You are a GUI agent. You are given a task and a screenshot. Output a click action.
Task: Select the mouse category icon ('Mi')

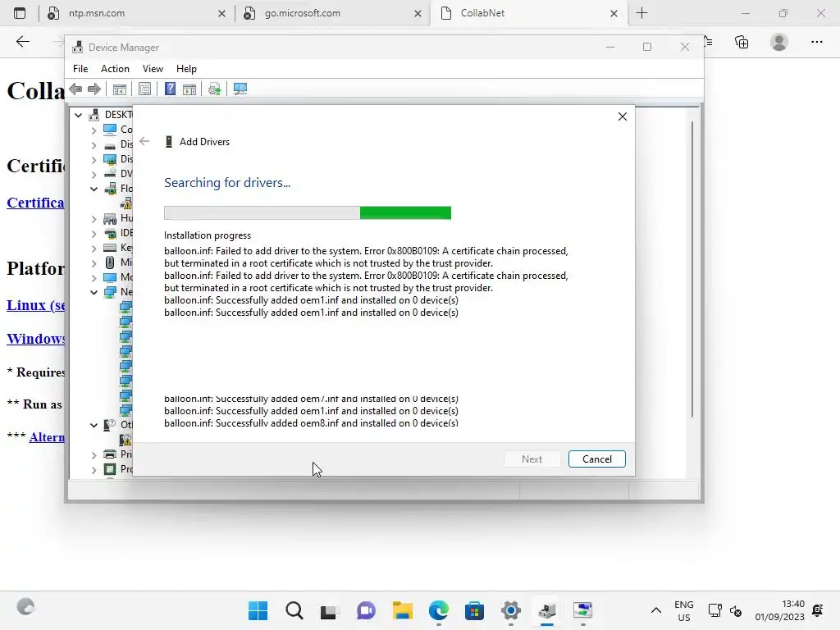coord(110,262)
